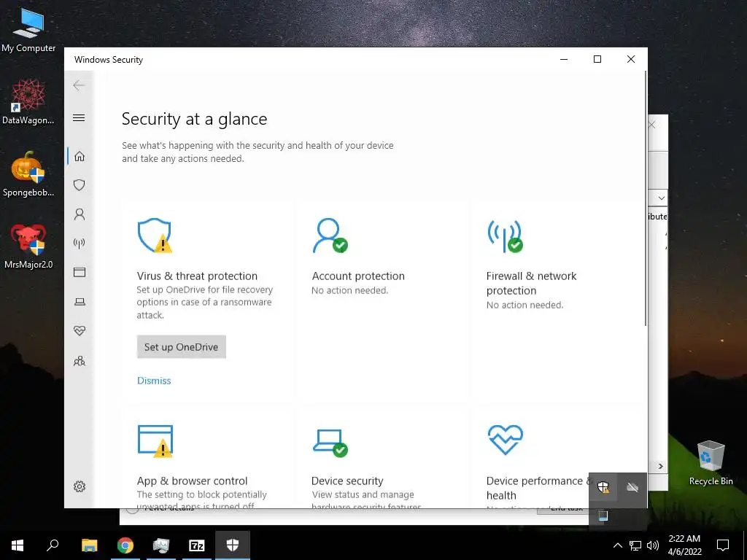Click the Account protection tile icon
This screenshot has width=747, height=560.
[x=330, y=236]
